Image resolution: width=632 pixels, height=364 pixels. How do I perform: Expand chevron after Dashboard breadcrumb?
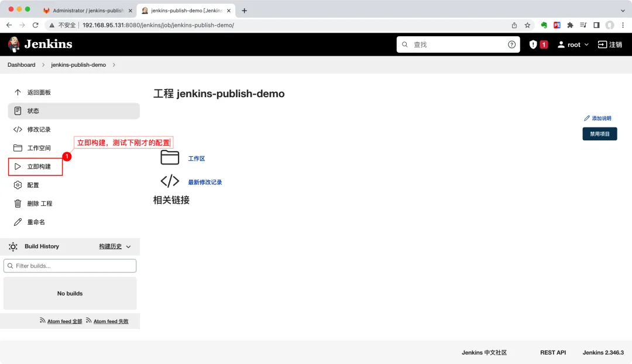point(43,65)
